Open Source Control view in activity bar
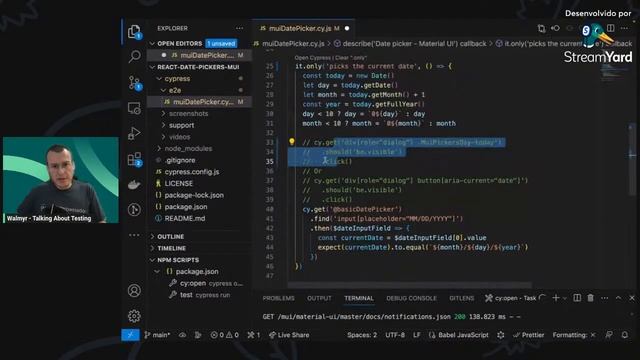640x360 pixels. coord(134,82)
